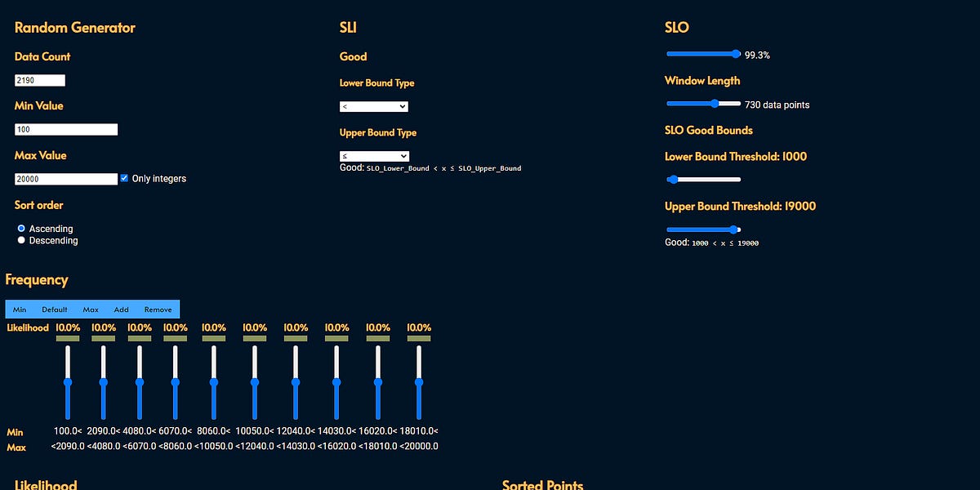Click the Add frequency button

coord(122,310)
